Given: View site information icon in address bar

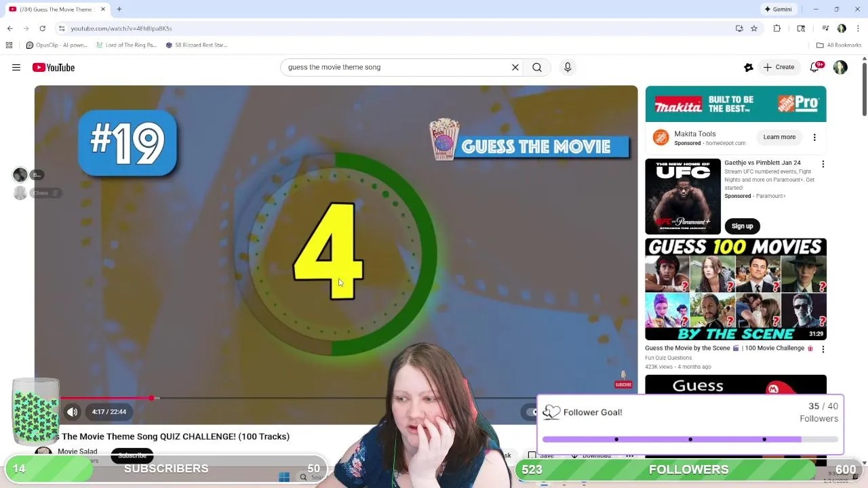Looking at the screenshot, I should 62,28.
